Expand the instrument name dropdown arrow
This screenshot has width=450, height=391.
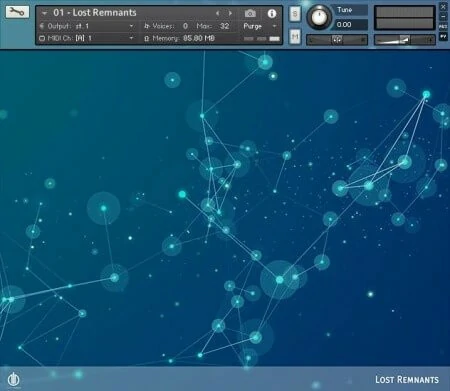(44, 13)
